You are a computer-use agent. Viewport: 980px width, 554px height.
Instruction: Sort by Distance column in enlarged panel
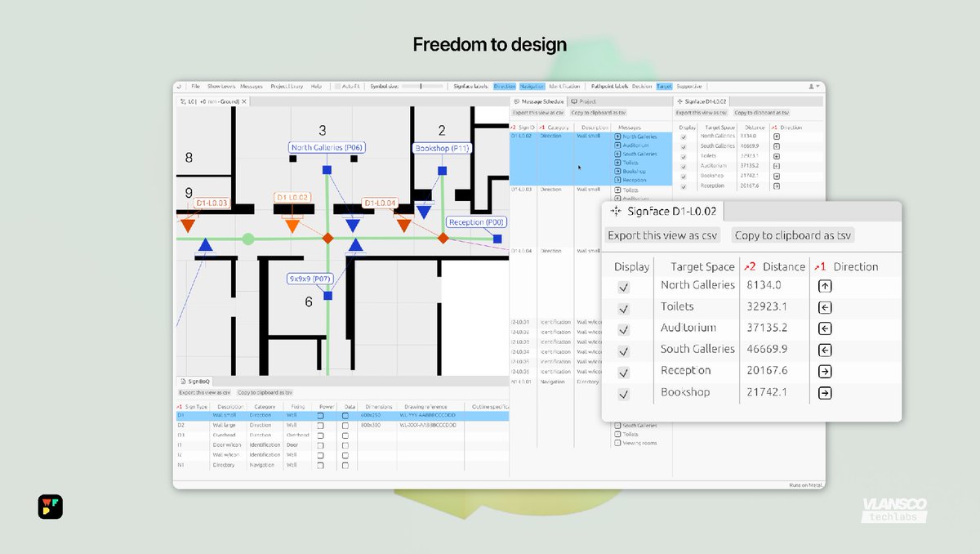(x=774, y=266)
